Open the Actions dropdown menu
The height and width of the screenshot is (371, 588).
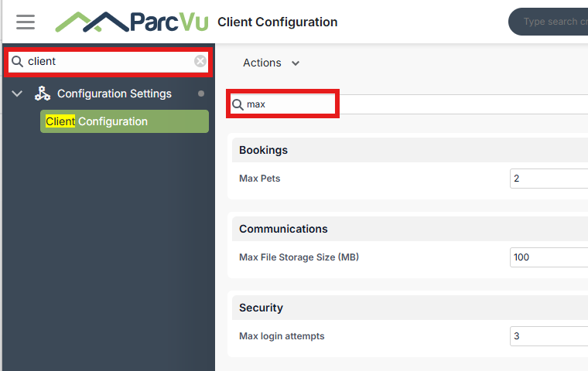pos(271,63)
